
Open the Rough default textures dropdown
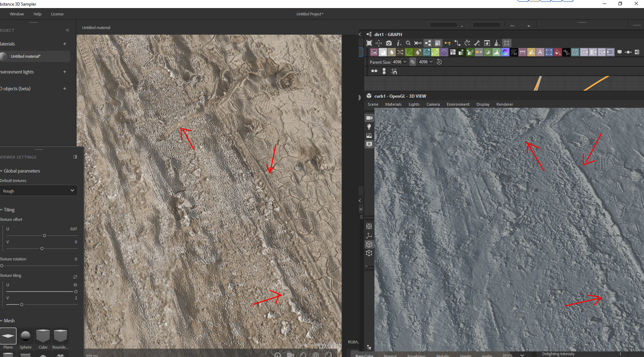39,191
